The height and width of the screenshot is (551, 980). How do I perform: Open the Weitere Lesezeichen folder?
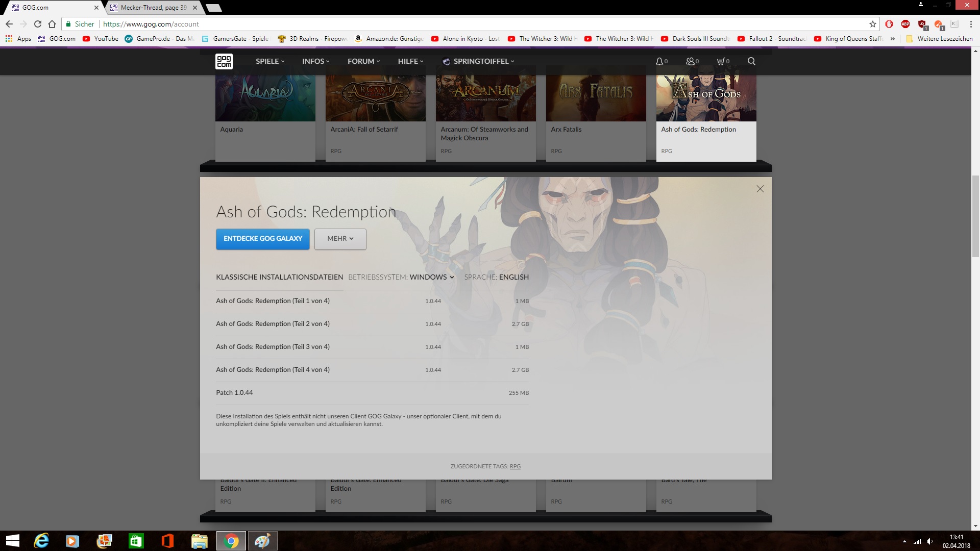click(939, 39)
